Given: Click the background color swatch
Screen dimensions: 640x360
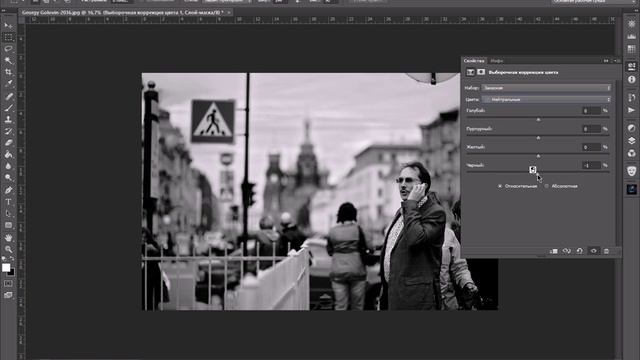Looking at the screenshot, I should click(x=11, y=273).
